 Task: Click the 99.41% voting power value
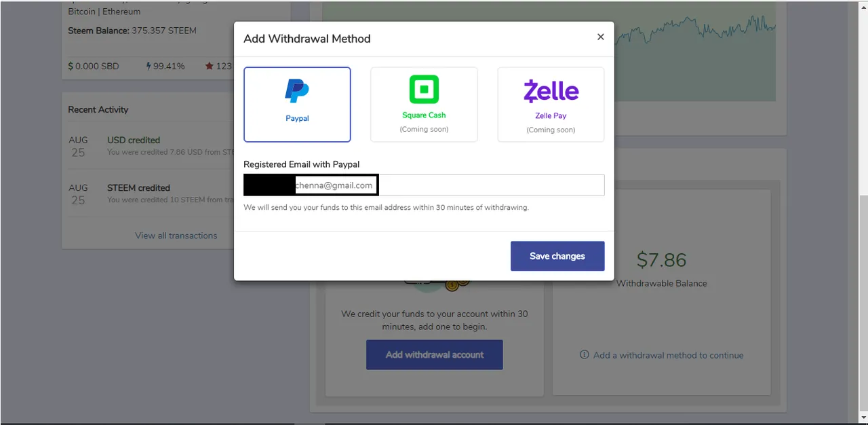(x=169, y=66)
